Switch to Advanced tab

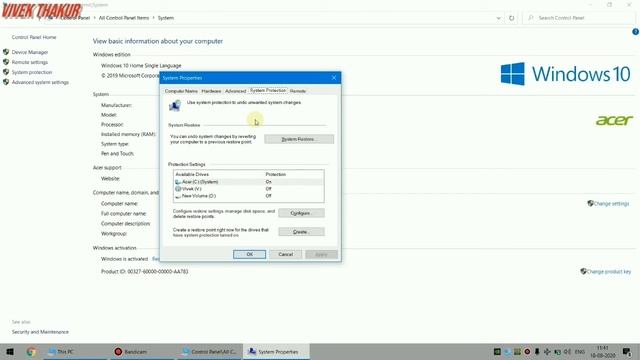(x=236, y=91)
